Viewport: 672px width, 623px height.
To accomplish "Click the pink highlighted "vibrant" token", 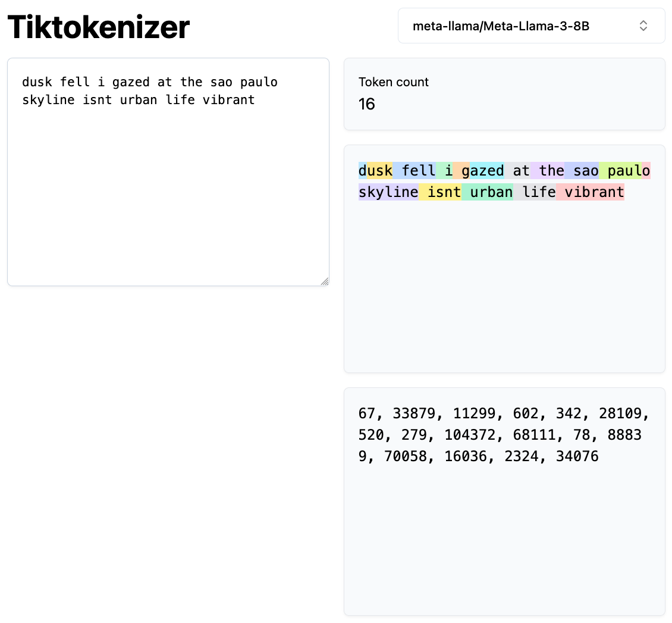I will (x=591, y=192).
